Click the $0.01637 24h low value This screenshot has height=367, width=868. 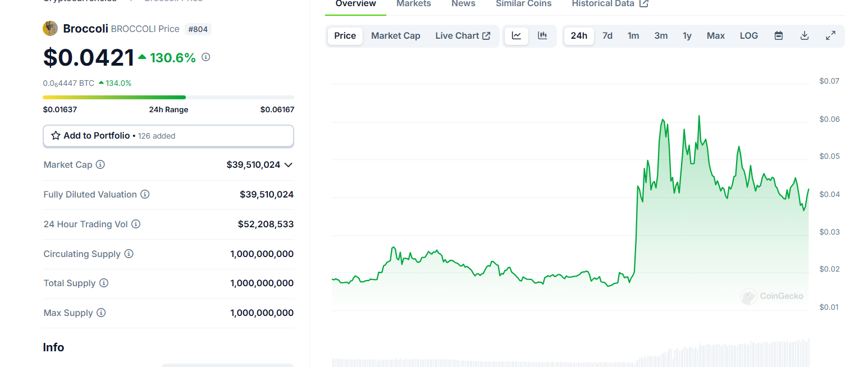(x=60, y=109)
